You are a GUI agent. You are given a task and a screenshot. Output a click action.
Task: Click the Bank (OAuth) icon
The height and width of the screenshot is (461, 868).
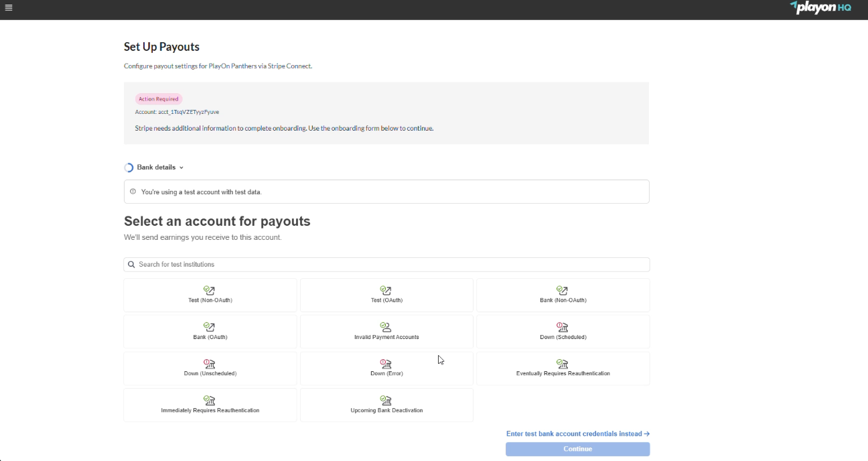pyautogui.click(x=210, y=328)
